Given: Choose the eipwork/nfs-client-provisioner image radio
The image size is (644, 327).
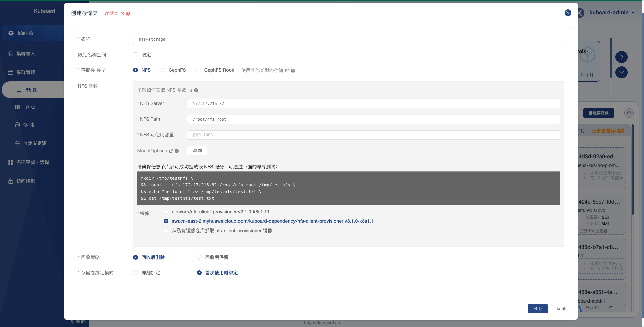Looking at the screenshot, I should point(166,212).
